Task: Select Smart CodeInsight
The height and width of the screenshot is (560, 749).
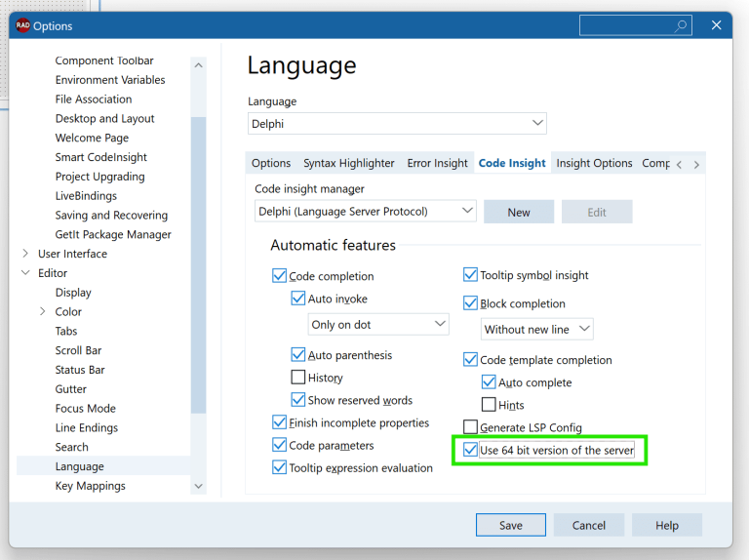Action: (x=100, y=157)
